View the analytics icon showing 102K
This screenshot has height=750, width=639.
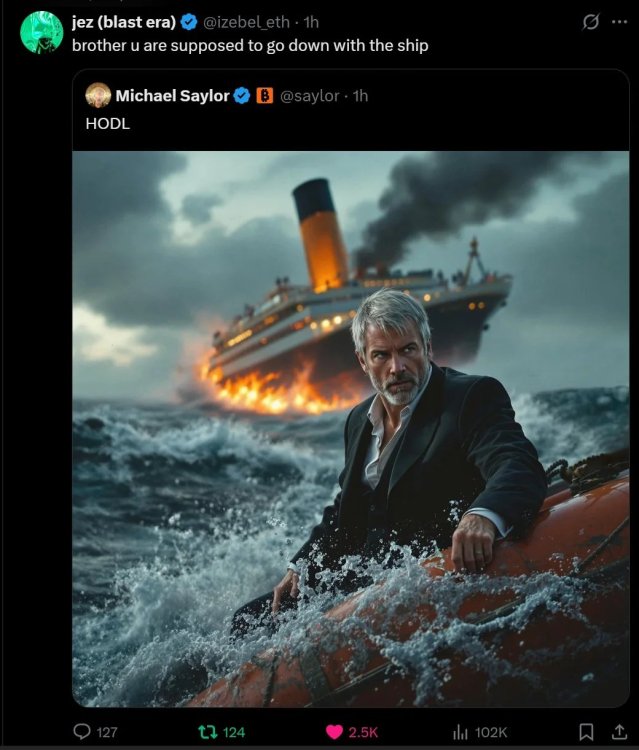tap(462, 732)
